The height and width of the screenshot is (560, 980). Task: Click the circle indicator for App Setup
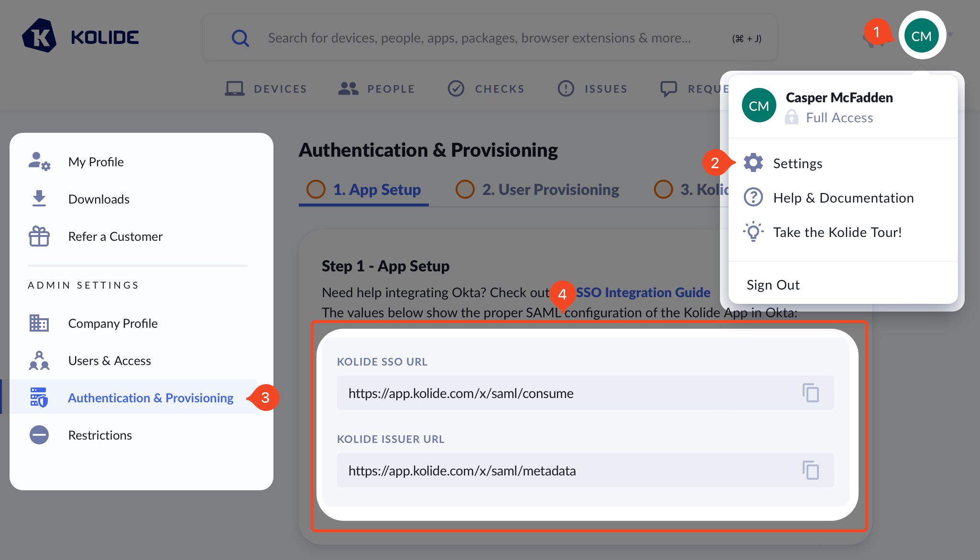pyautogui.click(x=316, y=189)
